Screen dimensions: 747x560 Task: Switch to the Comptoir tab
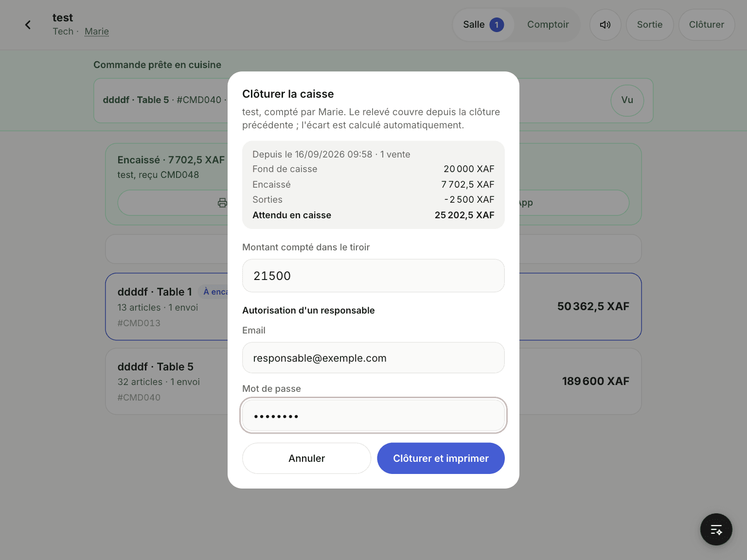pos(548,25)
